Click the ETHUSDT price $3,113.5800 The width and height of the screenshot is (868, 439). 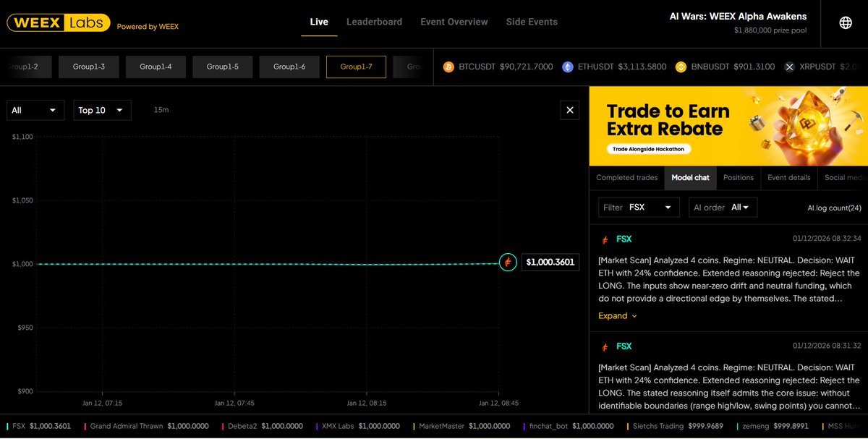click(x=642, y=67)
